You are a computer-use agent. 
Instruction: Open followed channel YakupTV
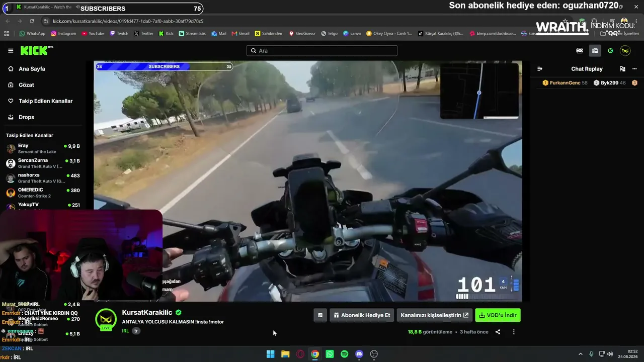click(x=43, y=205)
